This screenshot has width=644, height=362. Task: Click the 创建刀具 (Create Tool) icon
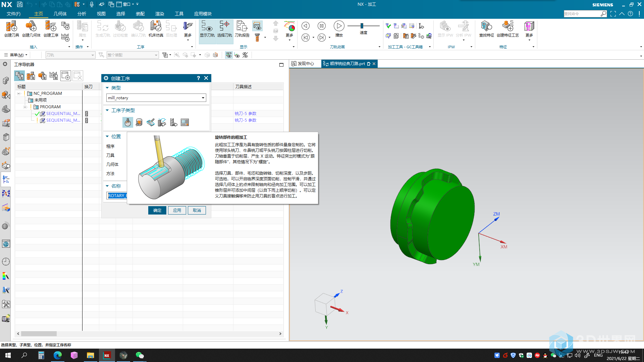(11, 28)
